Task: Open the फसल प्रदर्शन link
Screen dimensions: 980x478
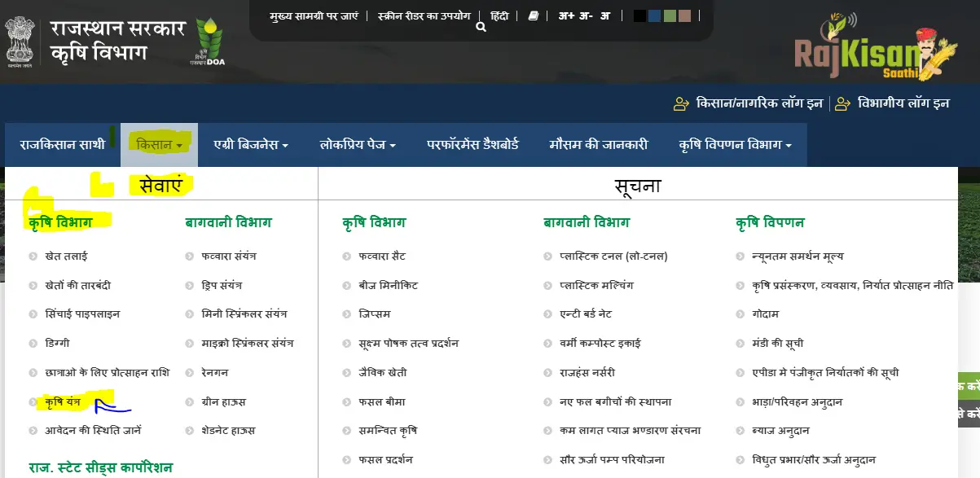Action: click(386, 460)
